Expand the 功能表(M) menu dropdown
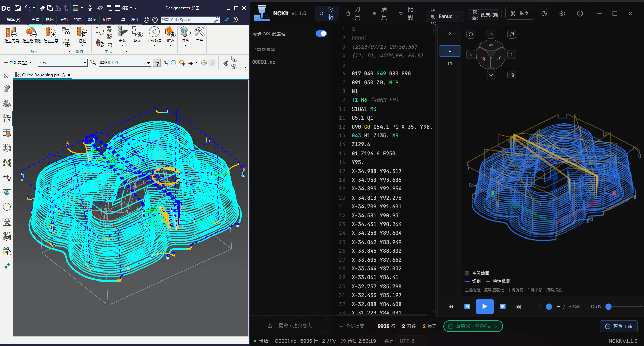 [x=17, y=63]
